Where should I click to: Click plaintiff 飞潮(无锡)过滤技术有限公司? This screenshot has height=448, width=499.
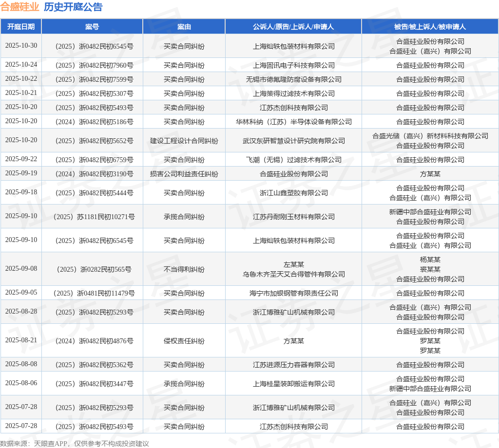293,160
